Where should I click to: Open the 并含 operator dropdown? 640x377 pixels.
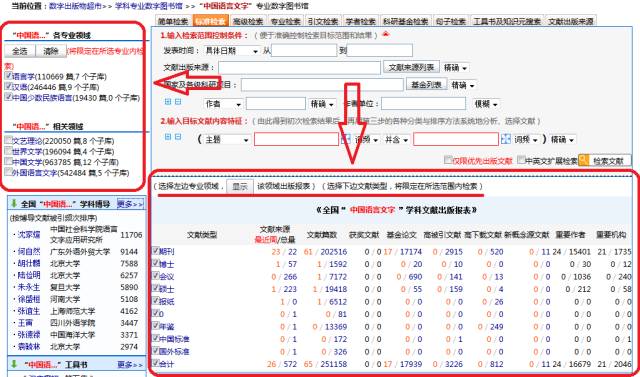point(397,140)
